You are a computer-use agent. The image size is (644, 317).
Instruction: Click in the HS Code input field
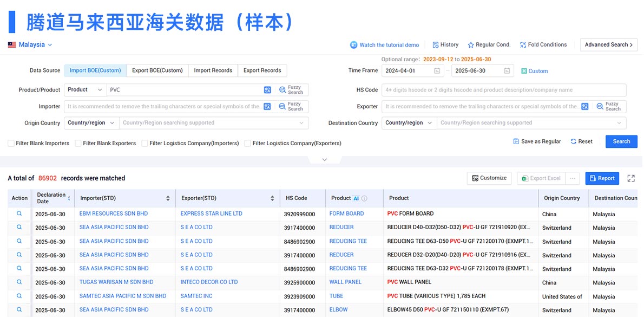click(x=504, y=89)
